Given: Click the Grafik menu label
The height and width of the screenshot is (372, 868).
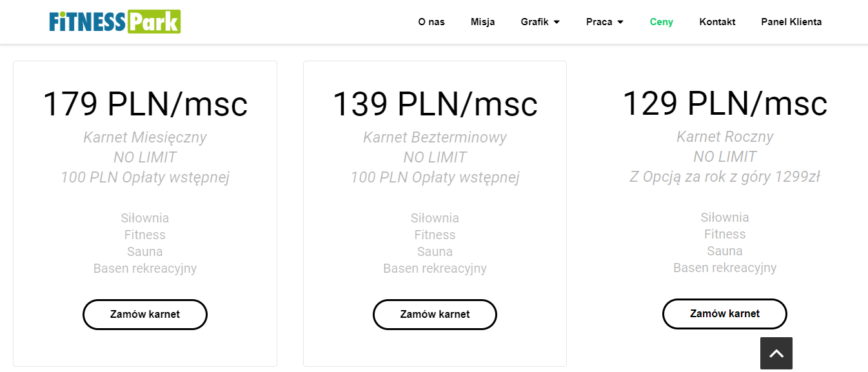Looking at the screenshot, I should tap(535, 22).
